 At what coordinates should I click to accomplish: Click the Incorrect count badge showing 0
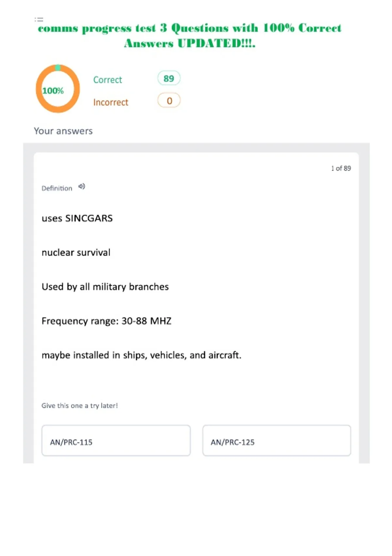(x=169, y=100)
